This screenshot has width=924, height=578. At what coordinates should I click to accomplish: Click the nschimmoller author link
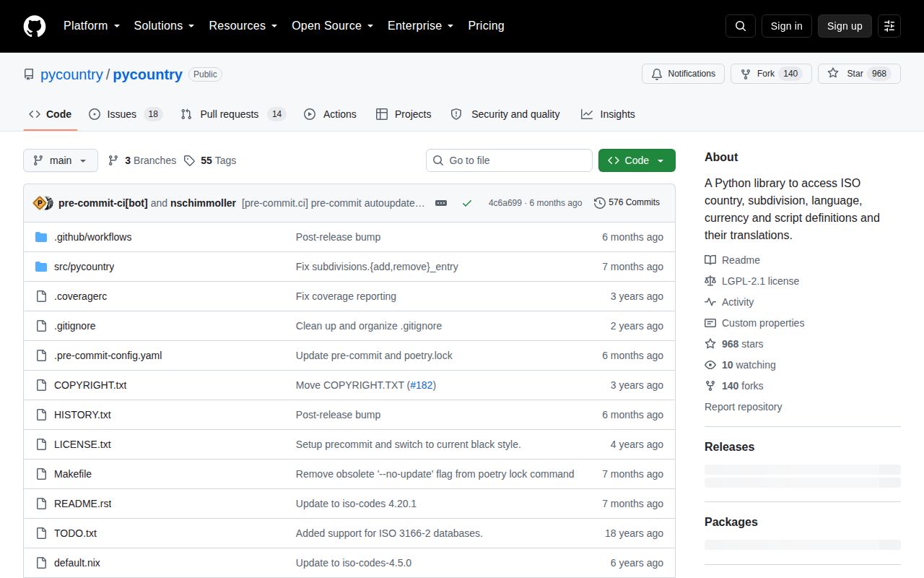pos(203,203)
